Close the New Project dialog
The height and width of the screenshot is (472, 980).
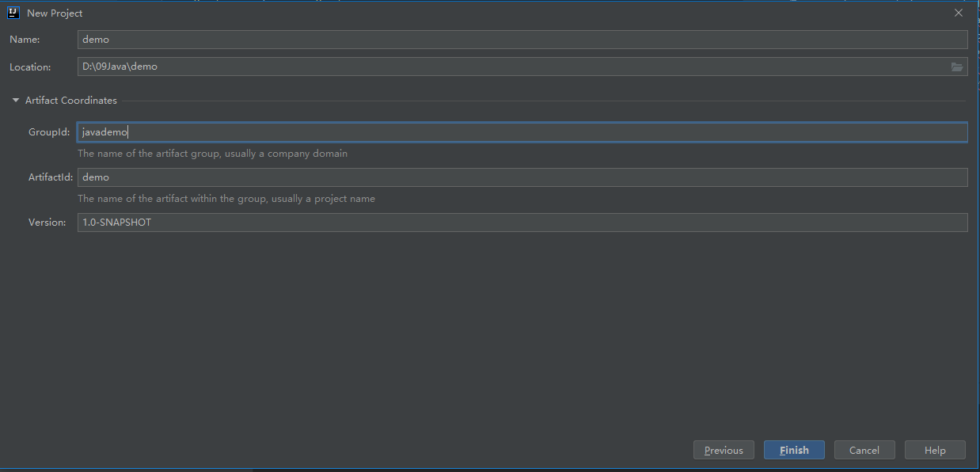tap(959, 13)
